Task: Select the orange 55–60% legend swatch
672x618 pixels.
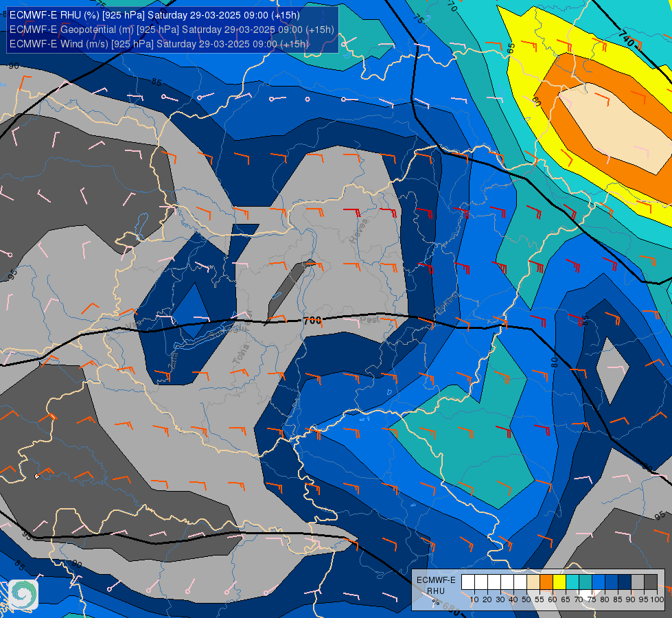Action: tap(546, 582)
